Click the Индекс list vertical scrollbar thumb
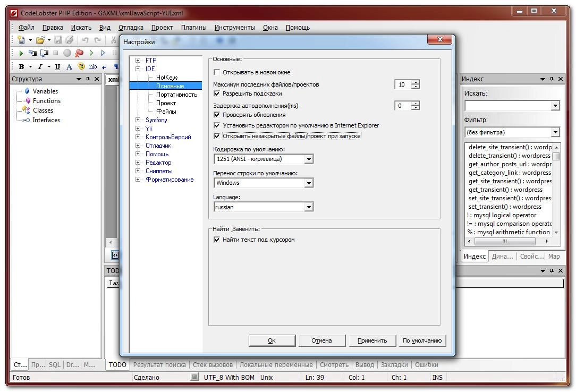The width and height of the screenshot is (576, 392). click(556, 156)
